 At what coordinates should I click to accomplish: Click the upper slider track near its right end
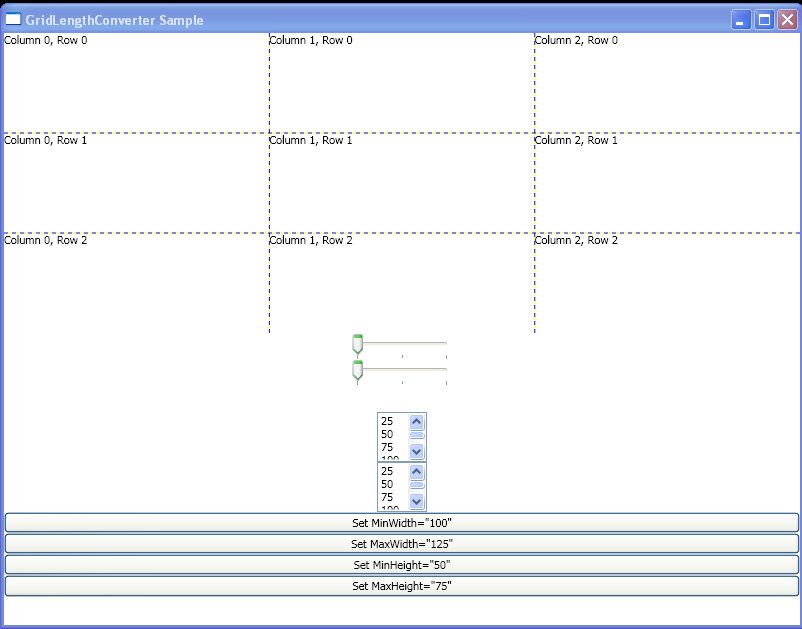[440, 343]
